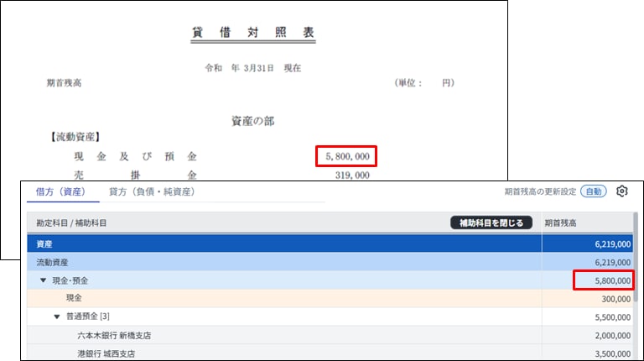
Task: Switch to the 貸方（負債・純資産） tab
Action: point(152,191)
